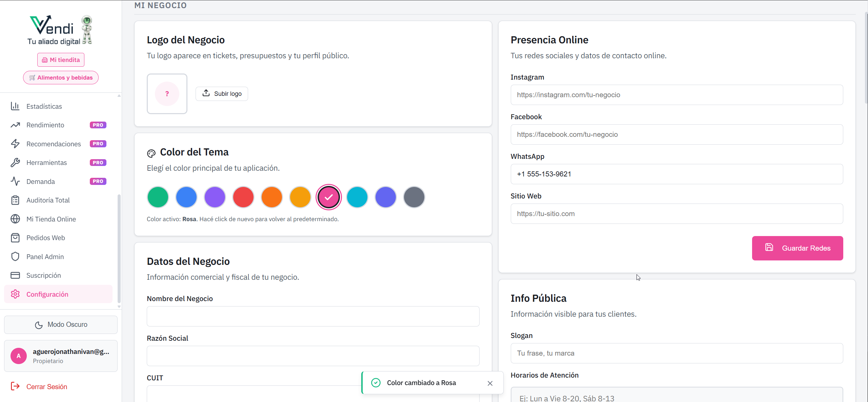Click the Estadísticas bar chart icon
Screen dimensions: 868x402
(15, 106)
